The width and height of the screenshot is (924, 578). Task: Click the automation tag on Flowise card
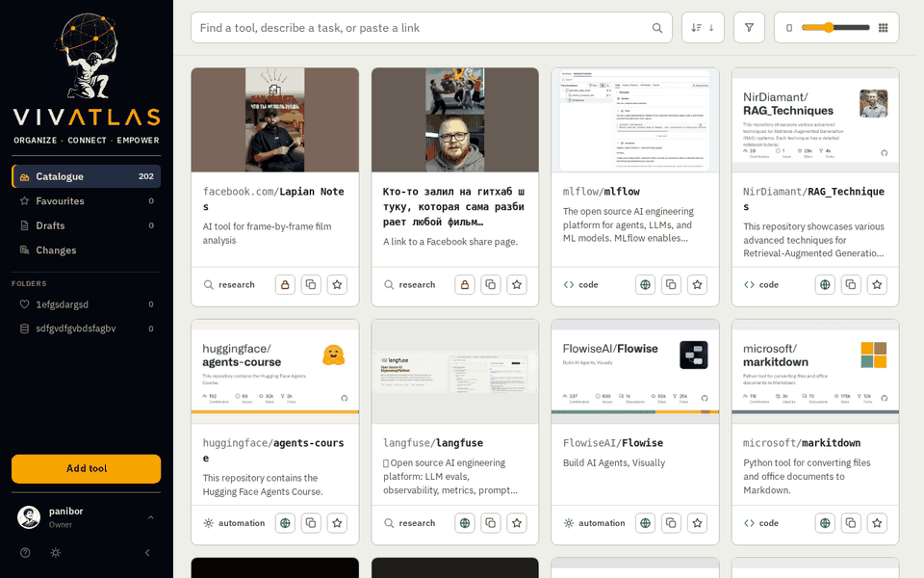tap(594, 522)
